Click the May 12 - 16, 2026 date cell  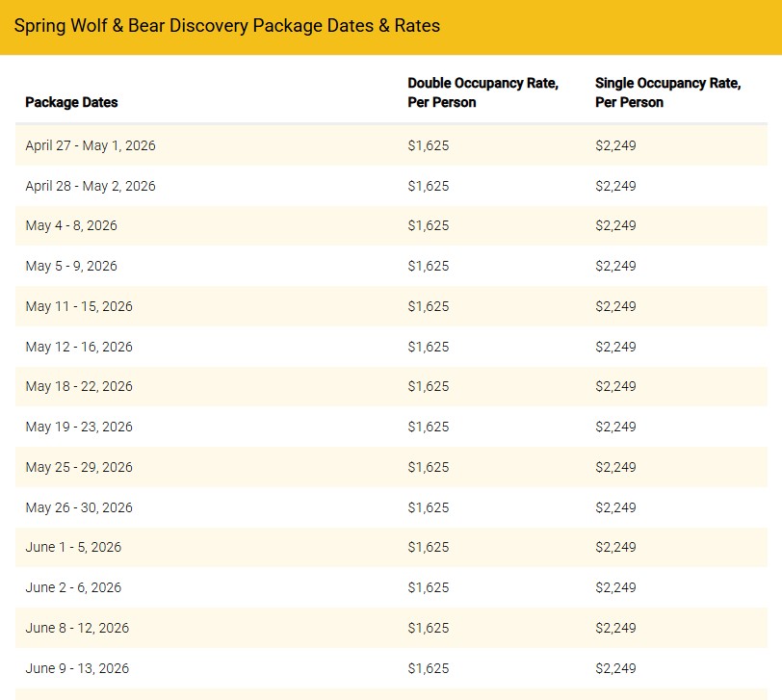click(79, 347)
